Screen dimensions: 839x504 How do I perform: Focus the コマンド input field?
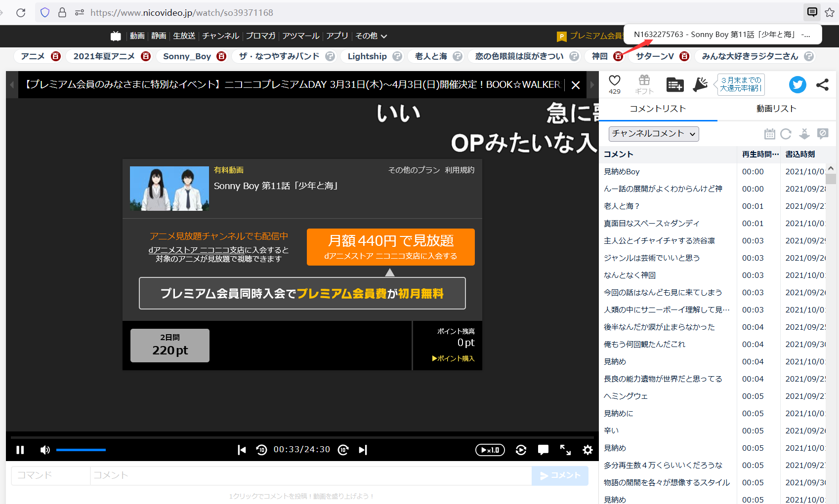tap(51, 475)
